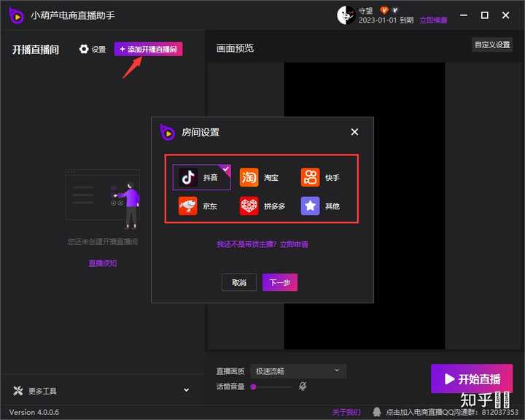Select the Douyin (抖音) platform icon
Image resolution: width=525 pixels, height=420 pixels.
tap(188, 177)
